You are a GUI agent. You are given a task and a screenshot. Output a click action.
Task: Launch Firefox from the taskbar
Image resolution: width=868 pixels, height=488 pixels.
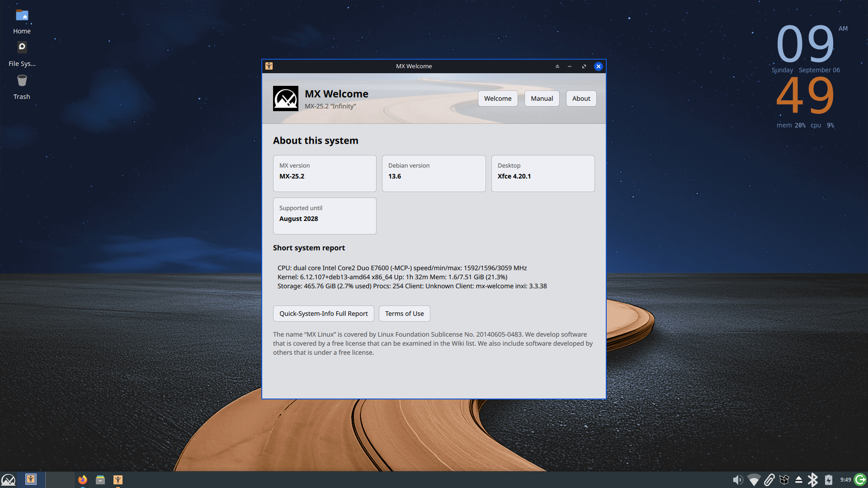(x=82, y=480)
